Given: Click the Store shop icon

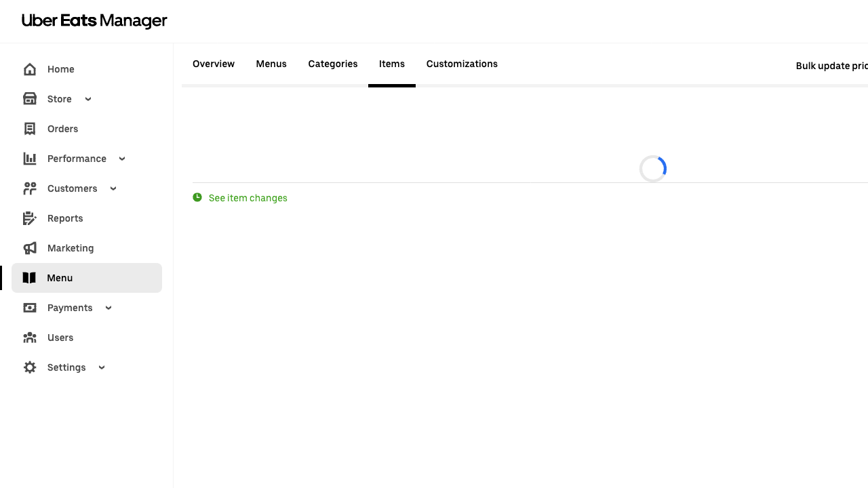Looking at the screenshot, I should tap(30, 99).
